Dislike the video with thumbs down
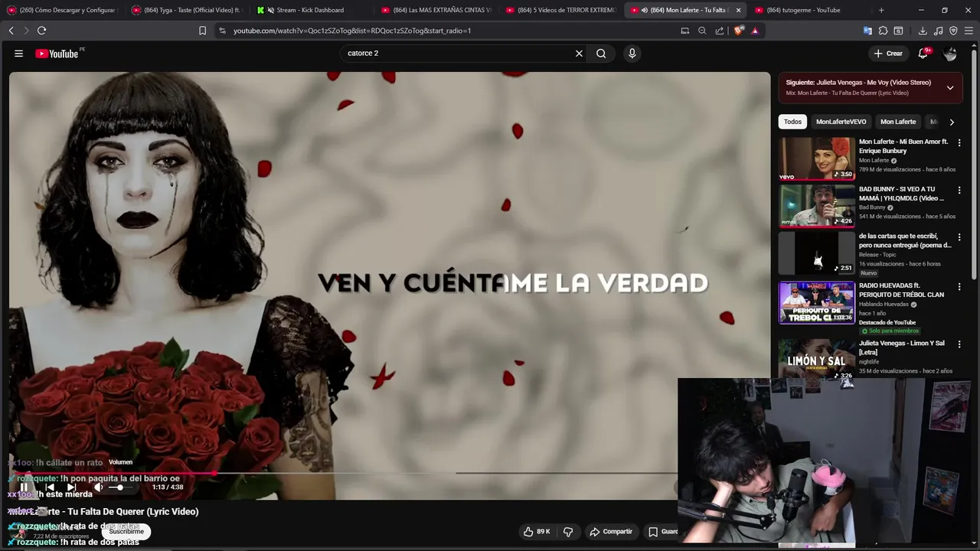 click(568, 531)
